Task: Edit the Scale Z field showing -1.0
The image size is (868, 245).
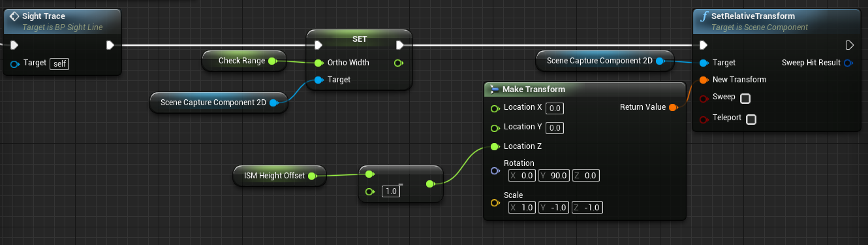Action: pyautogui.click(x=587, y=207)
